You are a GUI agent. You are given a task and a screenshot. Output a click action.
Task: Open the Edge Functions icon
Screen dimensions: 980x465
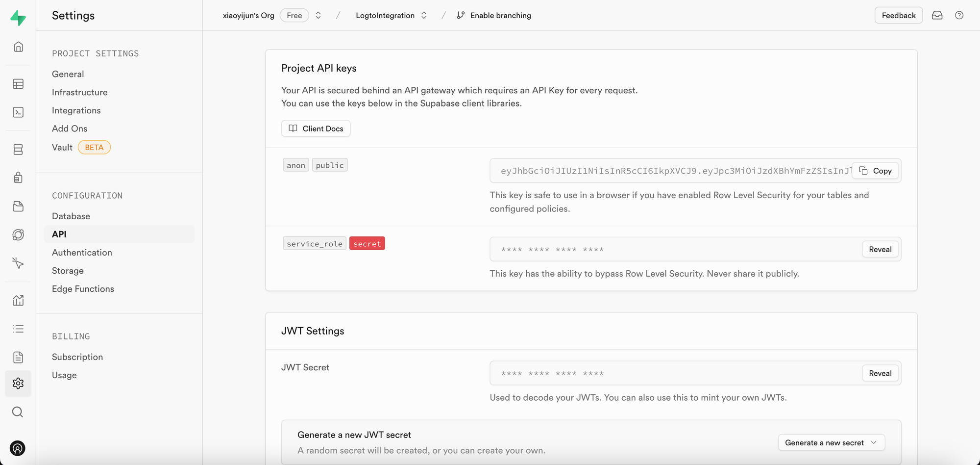click(x=18, y=235)
